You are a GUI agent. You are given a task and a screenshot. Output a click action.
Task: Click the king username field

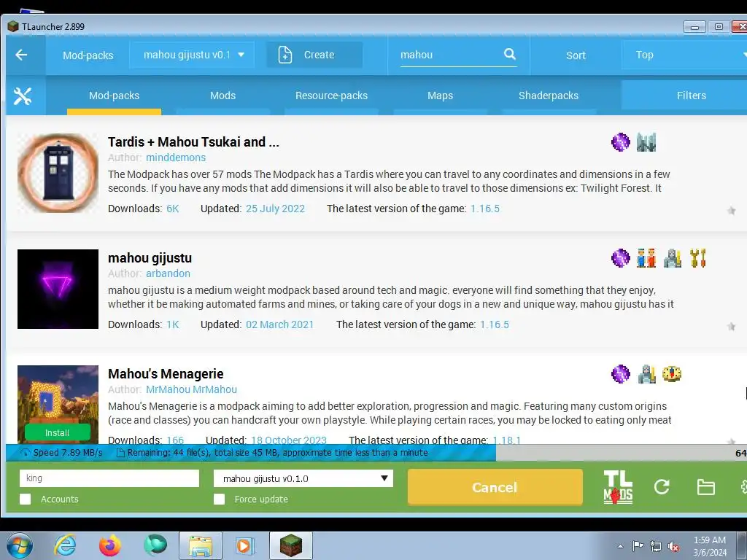(x=109, y=478)
